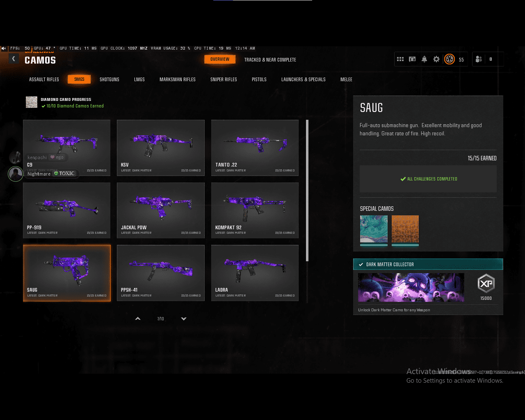525x420 pixels.
Task: Click the kenpachi player avatar
Action: [16, 157]
